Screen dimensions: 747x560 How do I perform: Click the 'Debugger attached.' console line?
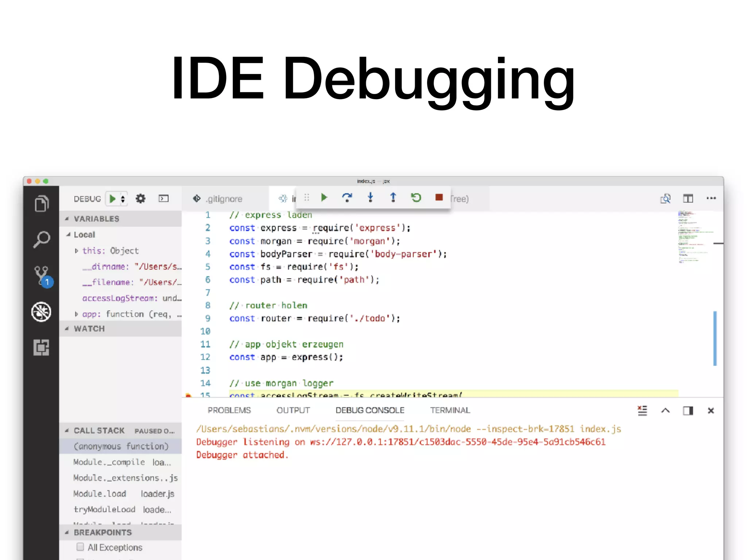click(242, 455)
